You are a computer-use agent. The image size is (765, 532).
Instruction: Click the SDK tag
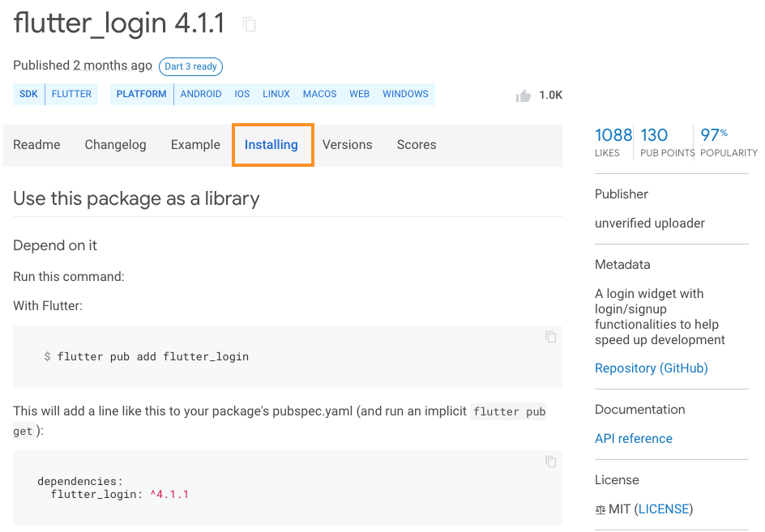click(x=29, y=94)
